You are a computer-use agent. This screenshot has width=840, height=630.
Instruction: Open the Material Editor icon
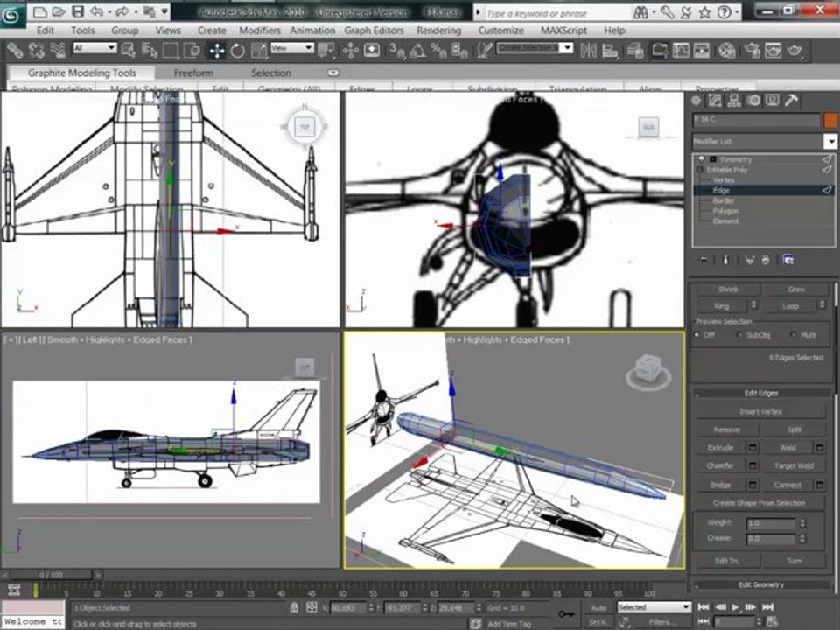pyautogui.click(x=726, y=51)
